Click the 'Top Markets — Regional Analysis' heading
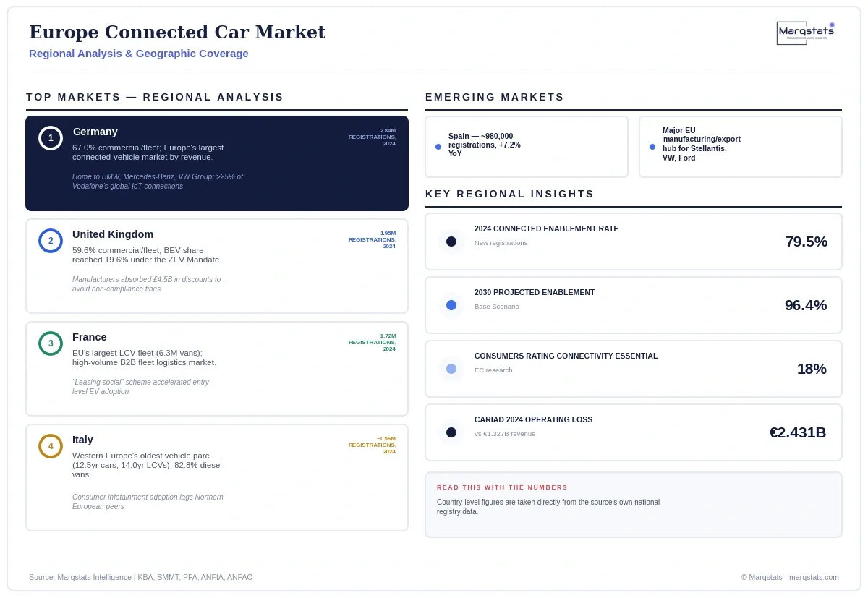Image resolution: width=868 pixels, height=598 pixels. [x=155, y=97]
